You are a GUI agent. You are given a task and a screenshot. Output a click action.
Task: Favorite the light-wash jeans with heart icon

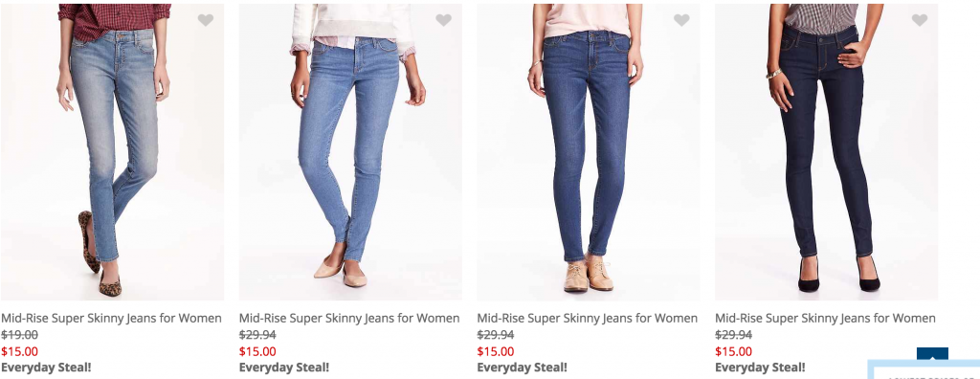click(206, 20)
